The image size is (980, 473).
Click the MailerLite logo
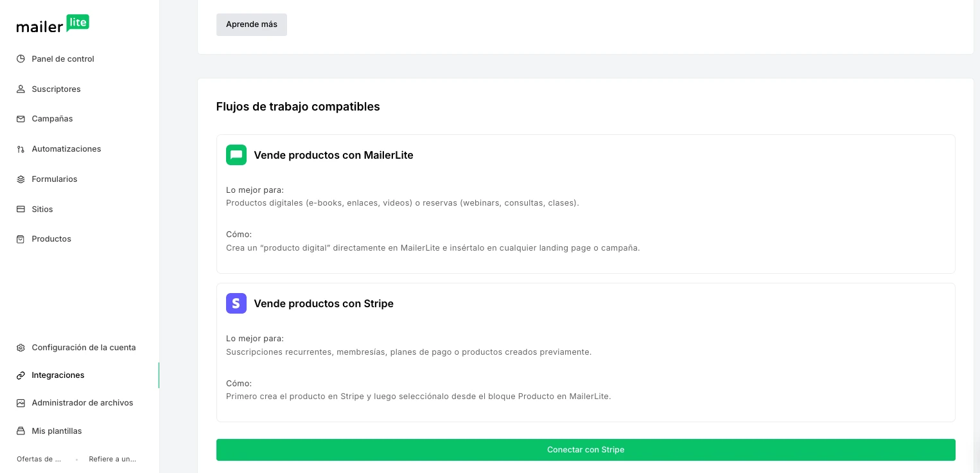(x=53, y=24)
